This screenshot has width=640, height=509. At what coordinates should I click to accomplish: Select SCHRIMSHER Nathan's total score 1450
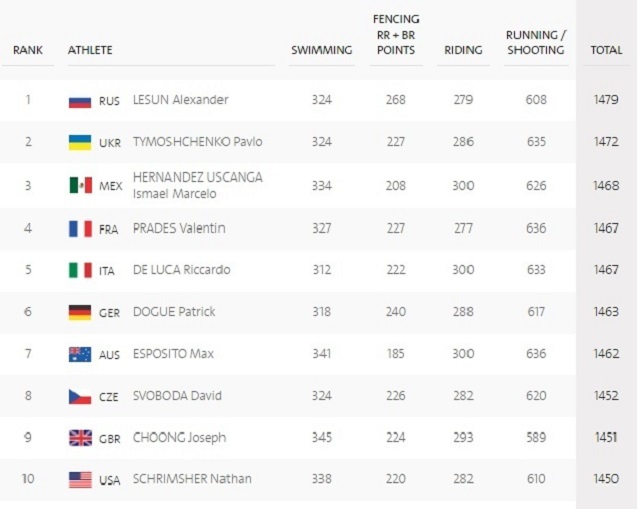606,479
